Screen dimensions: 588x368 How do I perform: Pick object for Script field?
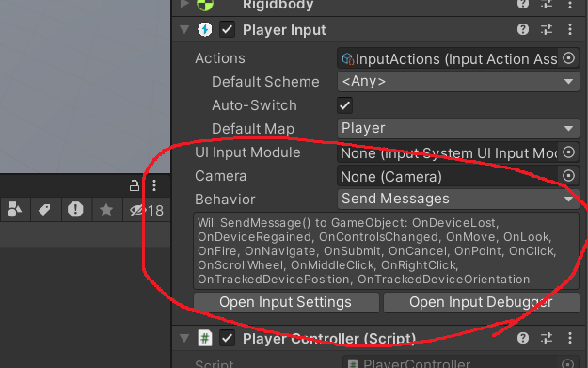(x=567, y=363)
